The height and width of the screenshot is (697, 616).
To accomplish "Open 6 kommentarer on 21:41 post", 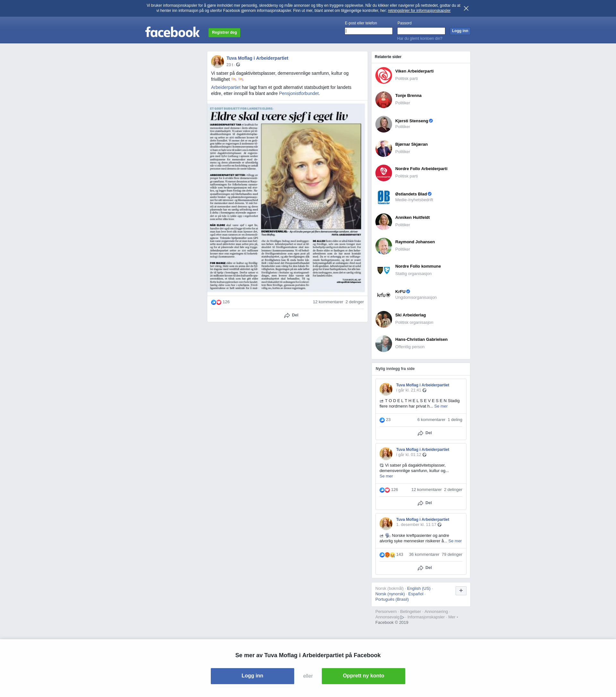I will point(431,420).
